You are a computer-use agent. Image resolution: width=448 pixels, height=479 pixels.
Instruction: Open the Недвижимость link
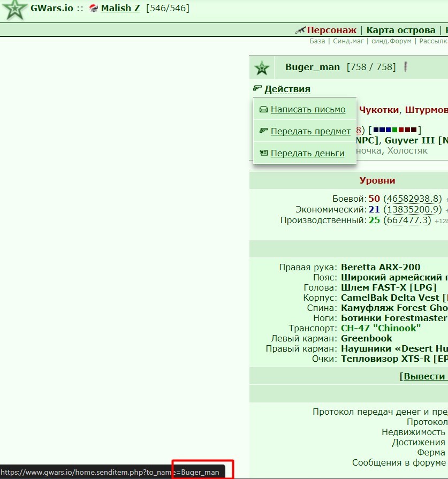point(413,432)
